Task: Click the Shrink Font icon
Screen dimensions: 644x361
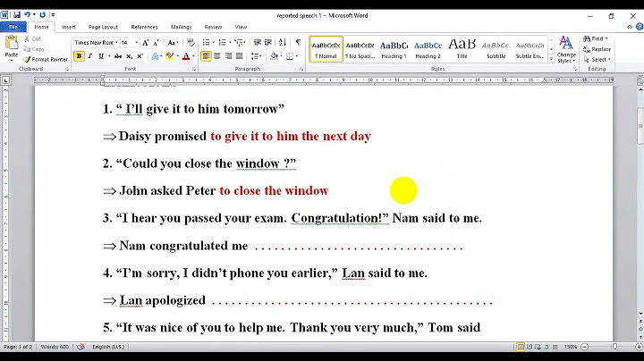Action: tap(156, 43)
